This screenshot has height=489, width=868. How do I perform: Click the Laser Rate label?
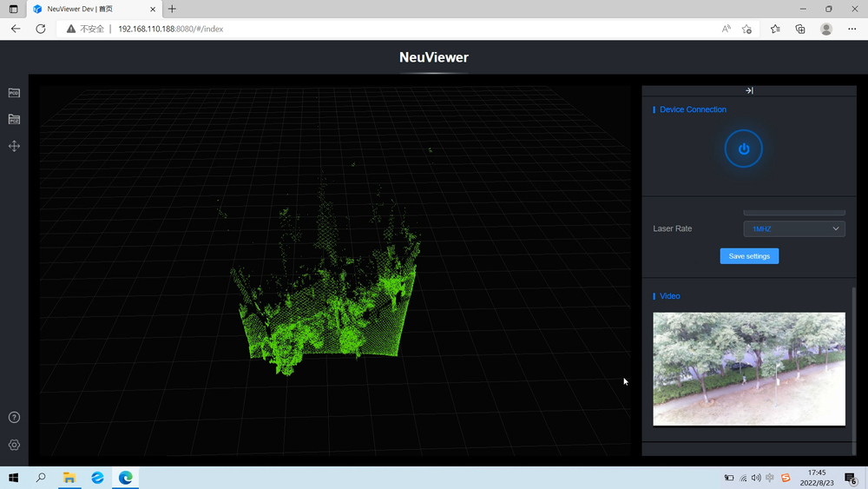672,228
